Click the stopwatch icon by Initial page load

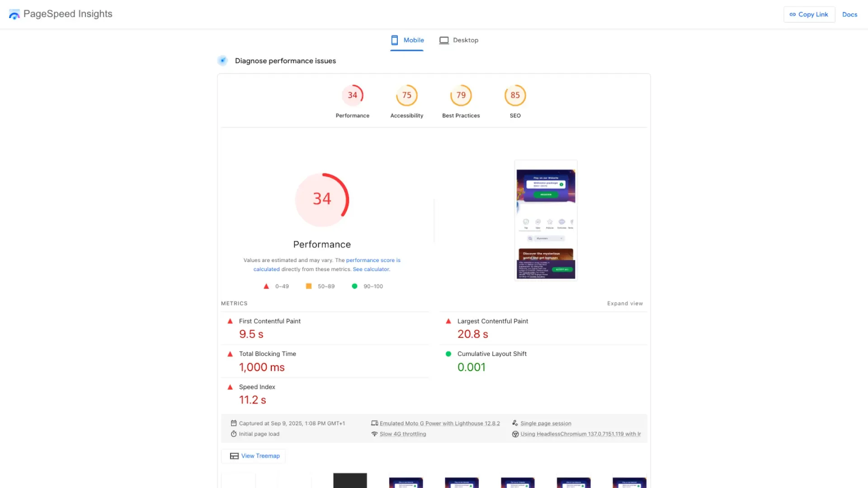[x=234, y=434]
